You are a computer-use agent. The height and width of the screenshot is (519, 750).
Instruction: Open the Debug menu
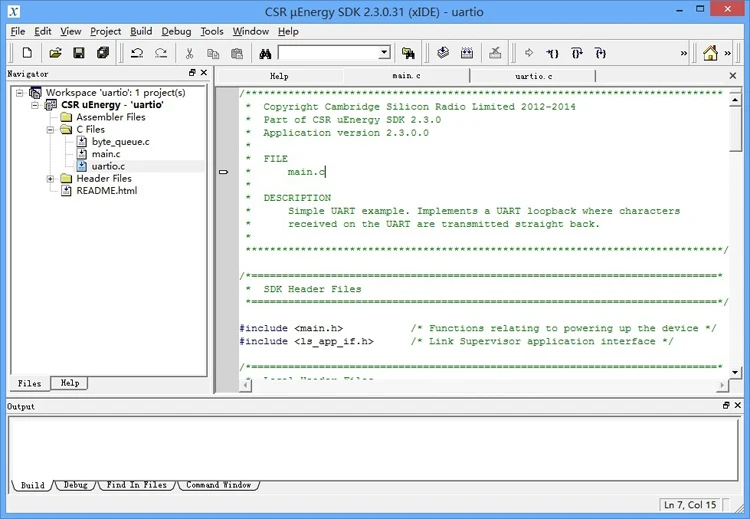tap(176, 32)
